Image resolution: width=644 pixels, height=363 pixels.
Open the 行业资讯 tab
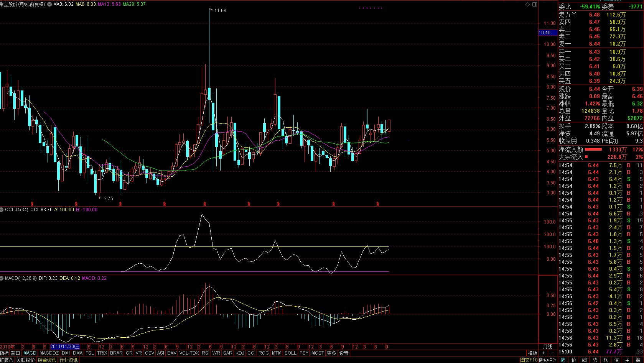tap(68, 360)
